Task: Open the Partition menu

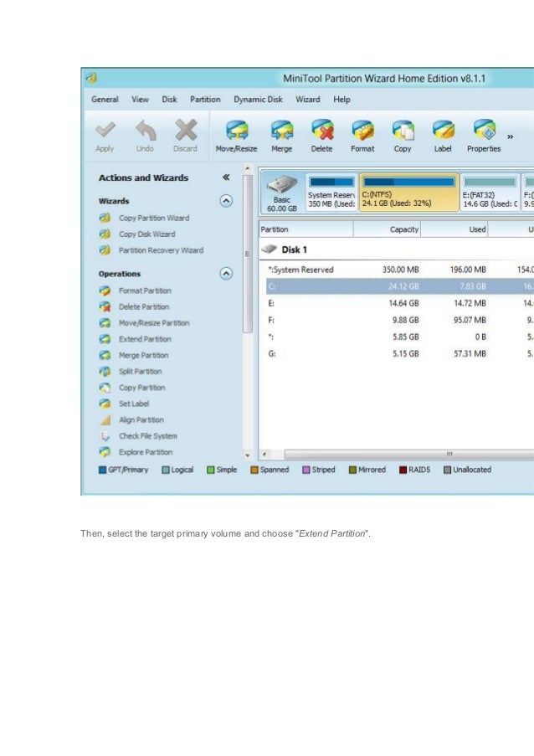Action: (205, 100)
